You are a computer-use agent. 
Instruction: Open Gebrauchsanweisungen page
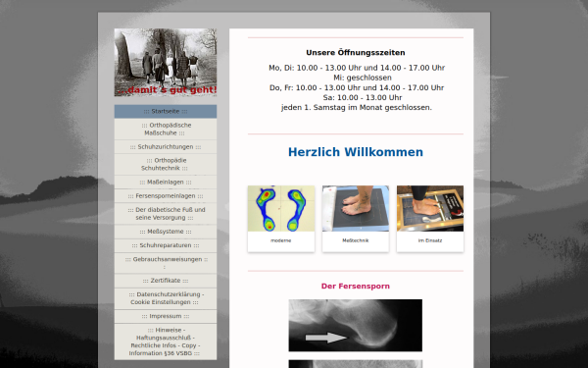click(166, 263)
